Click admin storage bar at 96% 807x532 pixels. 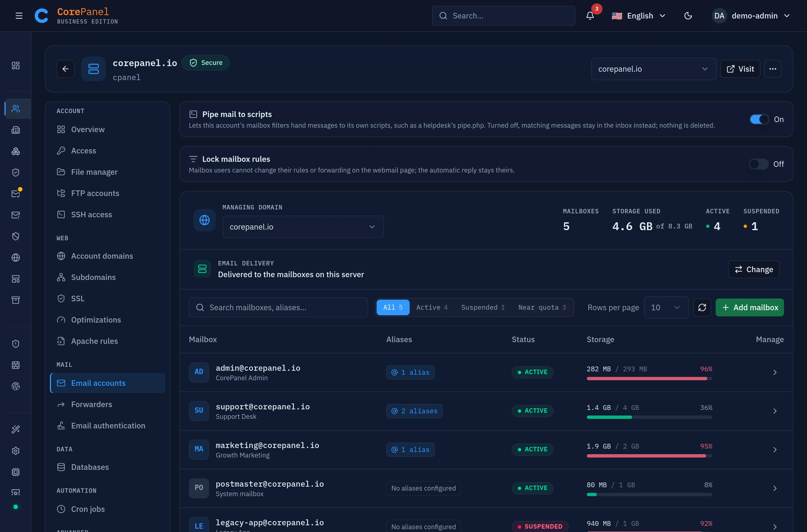(649, 379)
